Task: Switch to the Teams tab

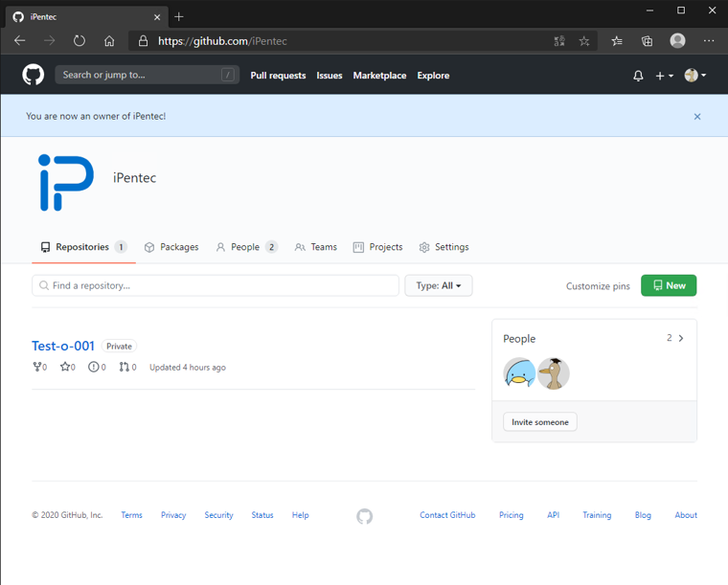Action: (x=316, y=247)
